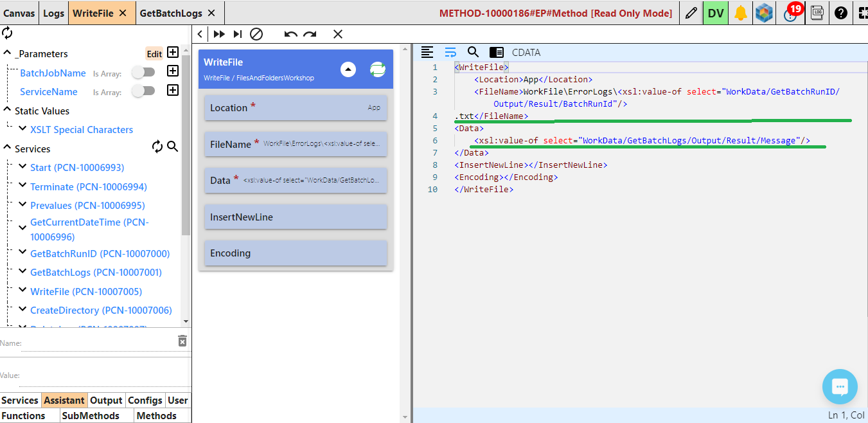
Task: Collapse the WriteFile card with up arrow
Action: pos(348,69)
